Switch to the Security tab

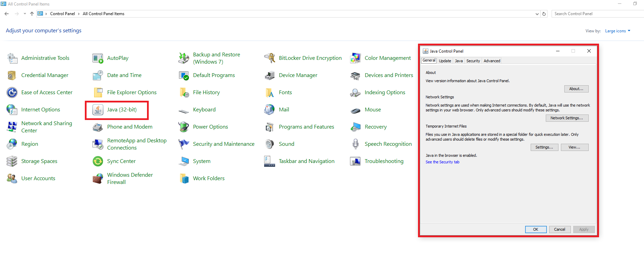pos(473,61)
